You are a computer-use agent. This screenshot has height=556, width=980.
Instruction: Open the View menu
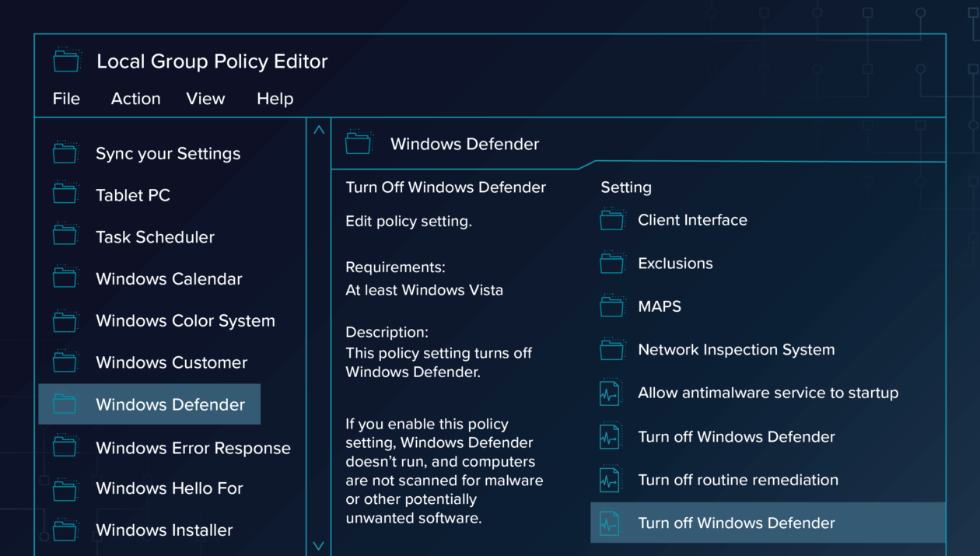205,99
